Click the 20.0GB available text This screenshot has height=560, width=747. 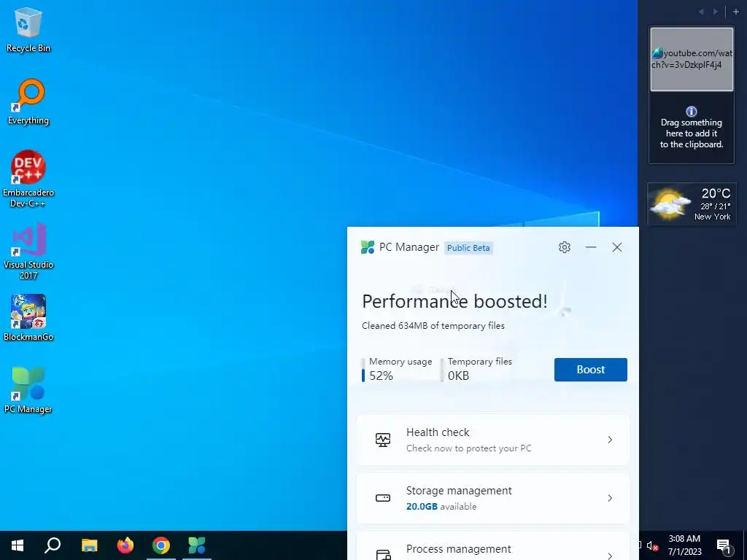point(441,507)
